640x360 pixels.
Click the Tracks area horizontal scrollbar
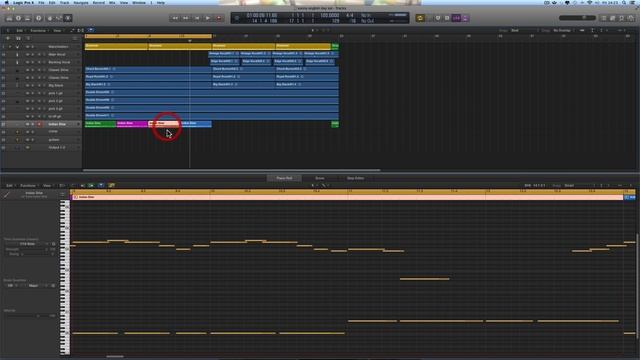pyautogui.click(x=231, y=170)
